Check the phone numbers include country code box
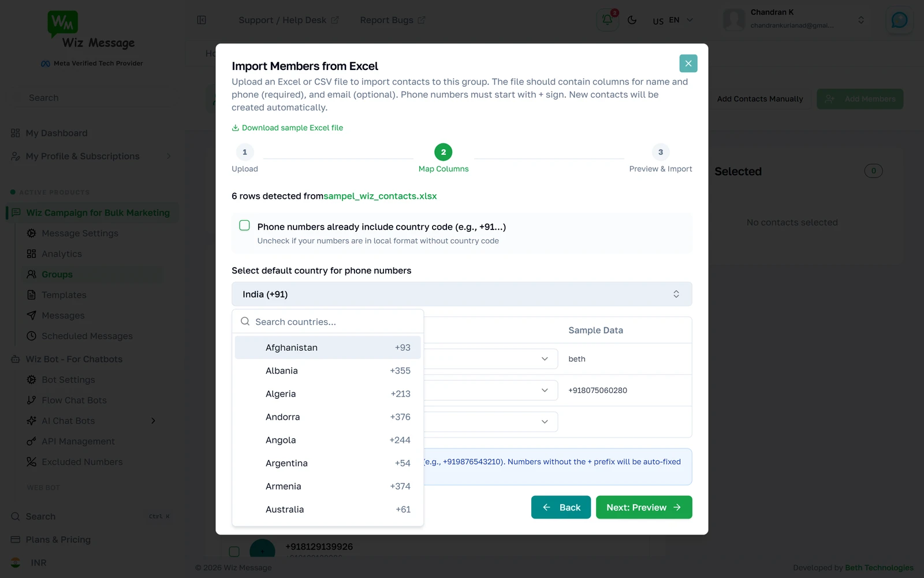The width and height of the screenshot is (924, 578). point(244,225)
